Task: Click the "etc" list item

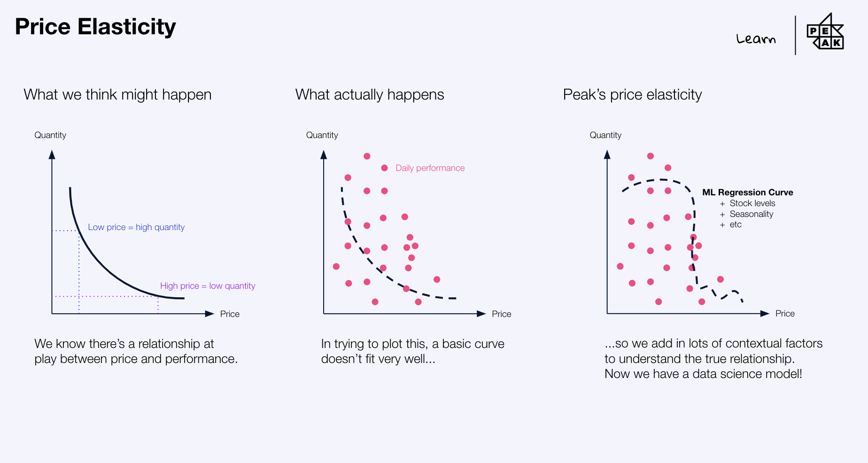Action: point(736,224)
